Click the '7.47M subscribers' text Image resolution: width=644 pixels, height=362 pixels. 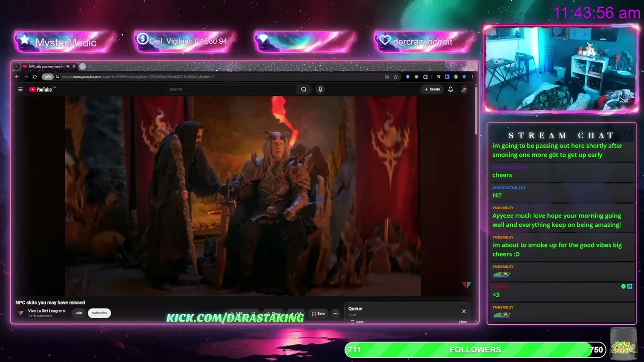40,316
